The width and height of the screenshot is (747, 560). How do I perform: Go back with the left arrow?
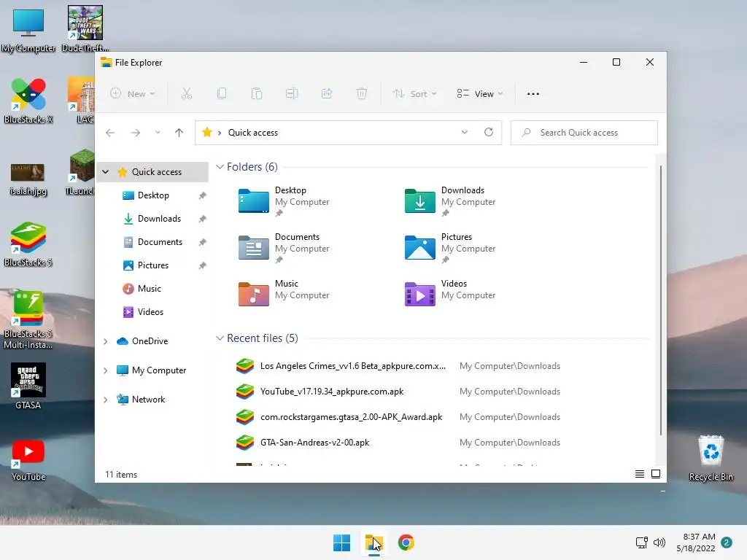110,133
